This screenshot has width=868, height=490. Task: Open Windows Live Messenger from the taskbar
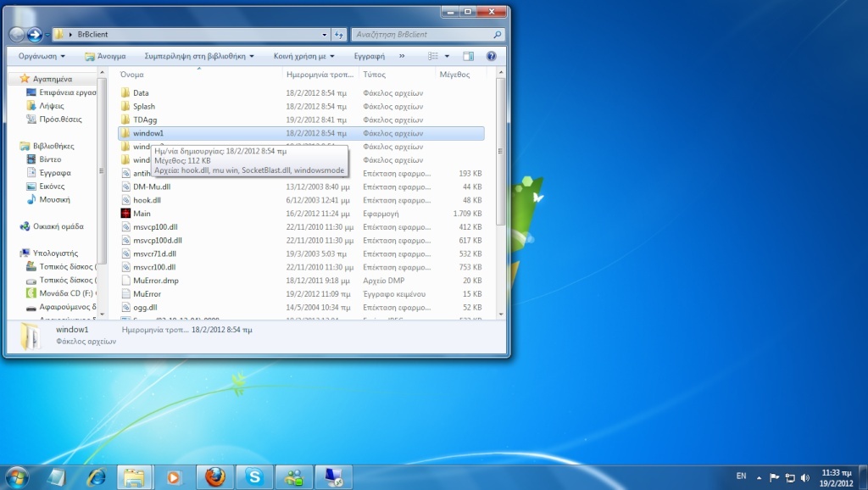(x=294, y=477)
